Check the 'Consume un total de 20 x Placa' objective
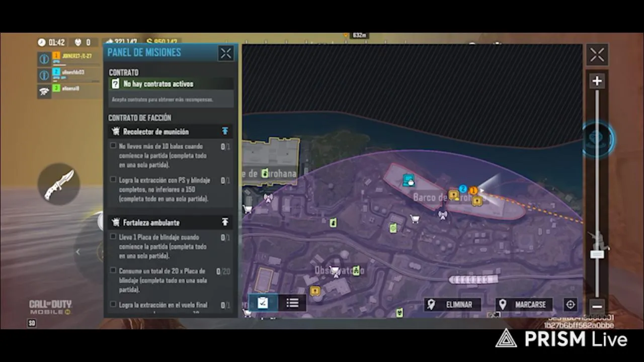644x362 pixels. [113, 270]
